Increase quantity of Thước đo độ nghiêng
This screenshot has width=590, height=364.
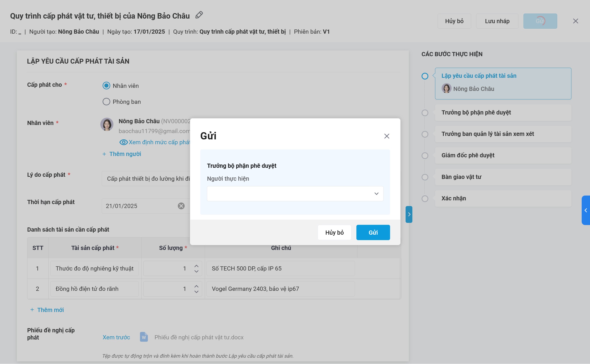point(196,266)
